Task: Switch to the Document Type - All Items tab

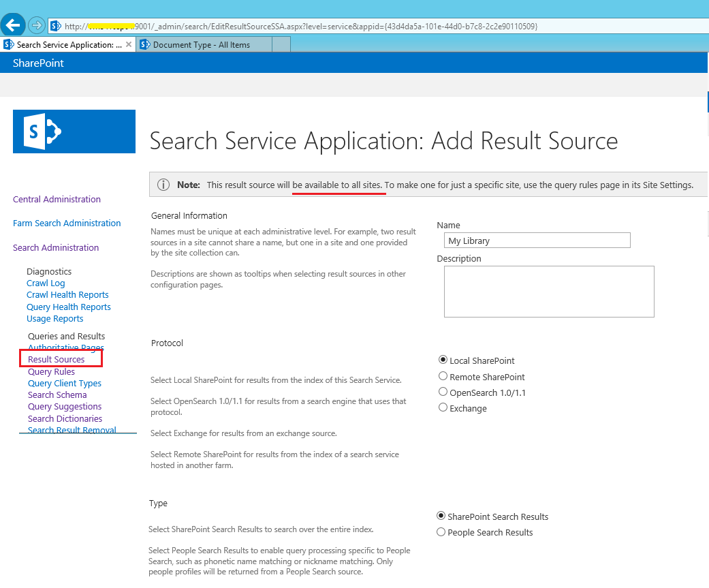Action: pos(204,45)
